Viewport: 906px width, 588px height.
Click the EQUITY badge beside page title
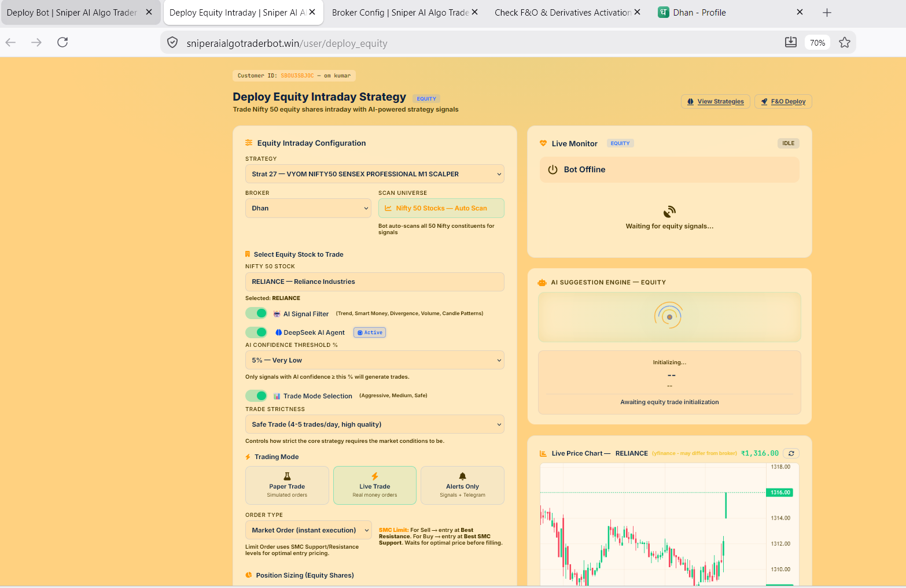click(426, 99)
